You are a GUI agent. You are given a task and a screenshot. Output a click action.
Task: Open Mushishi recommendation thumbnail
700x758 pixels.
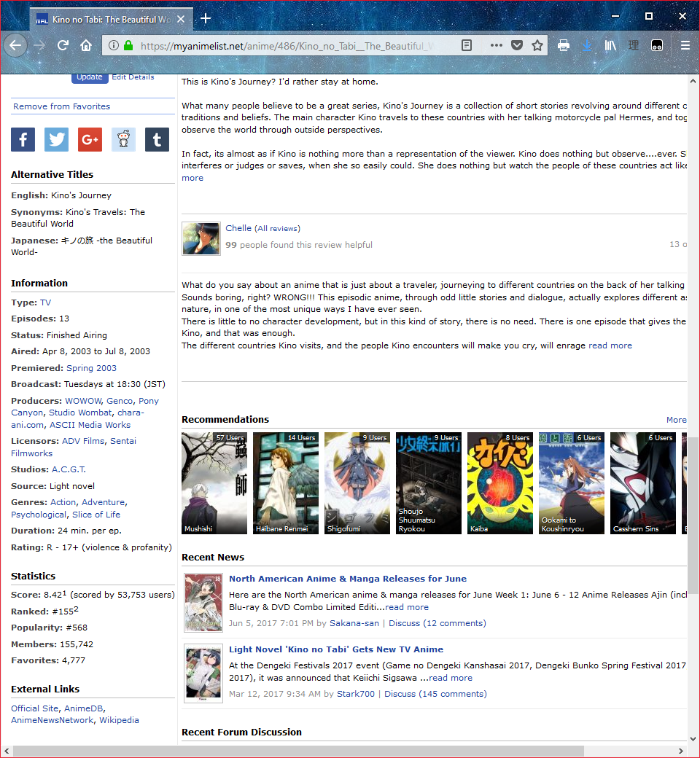tap(214, 483)
